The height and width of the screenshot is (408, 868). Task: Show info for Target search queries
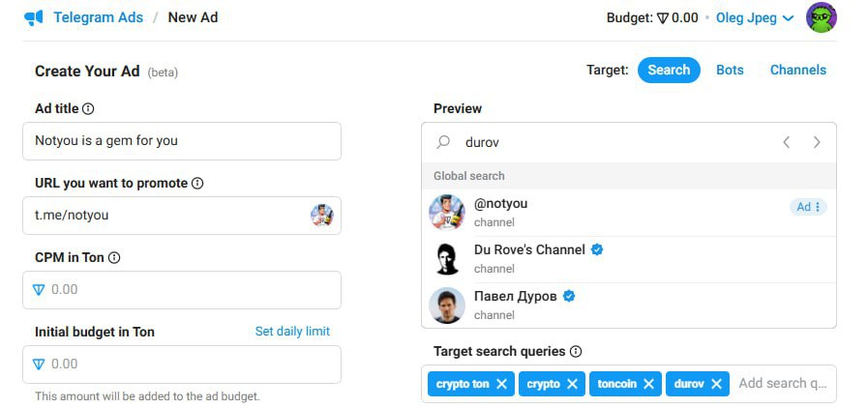576,352
